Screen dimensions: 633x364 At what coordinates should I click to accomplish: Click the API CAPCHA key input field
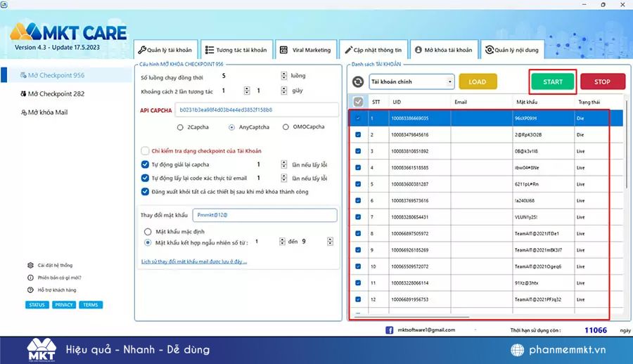[x=256, y=110]
